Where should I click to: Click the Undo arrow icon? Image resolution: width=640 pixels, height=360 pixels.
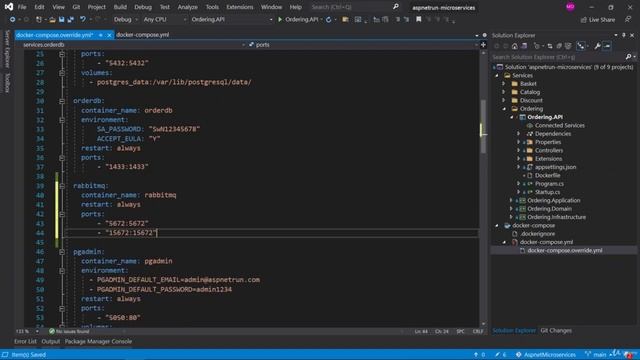click(x=83, y=20)
